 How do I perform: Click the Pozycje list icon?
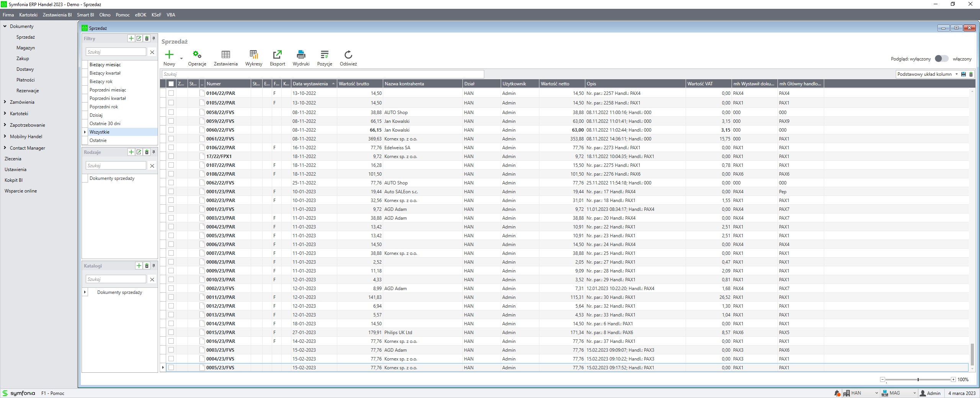click(324, 55)
